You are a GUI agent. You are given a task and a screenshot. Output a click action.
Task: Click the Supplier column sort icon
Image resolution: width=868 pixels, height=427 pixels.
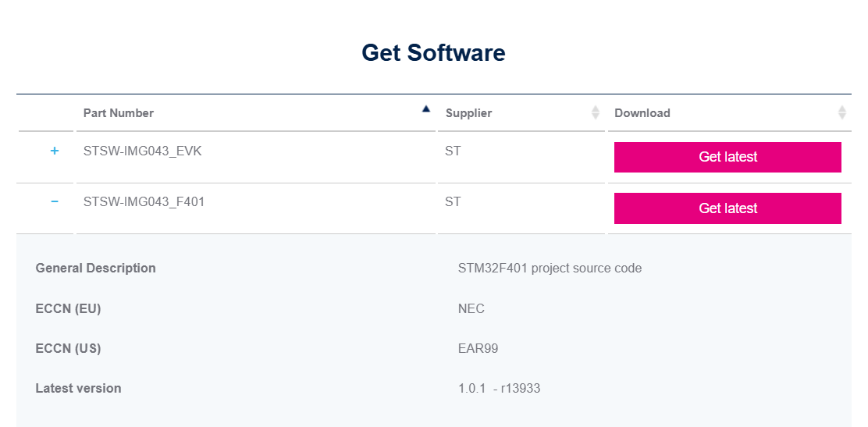point(596,113)
